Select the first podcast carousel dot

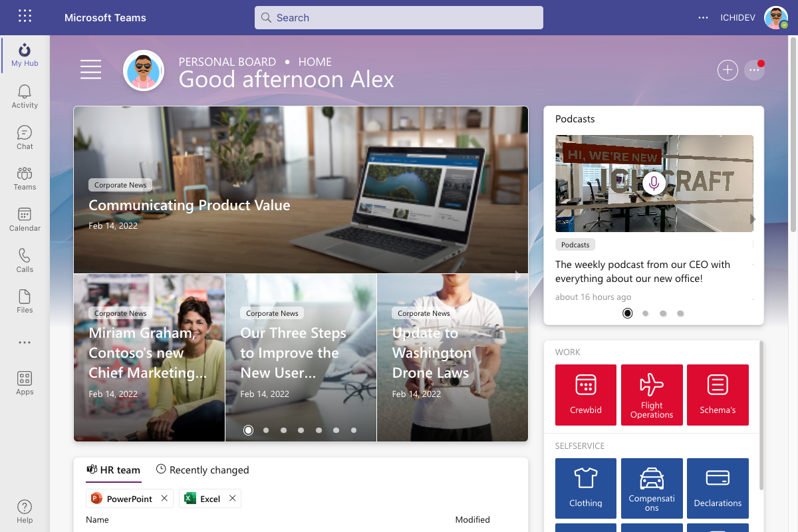point(628,313)
